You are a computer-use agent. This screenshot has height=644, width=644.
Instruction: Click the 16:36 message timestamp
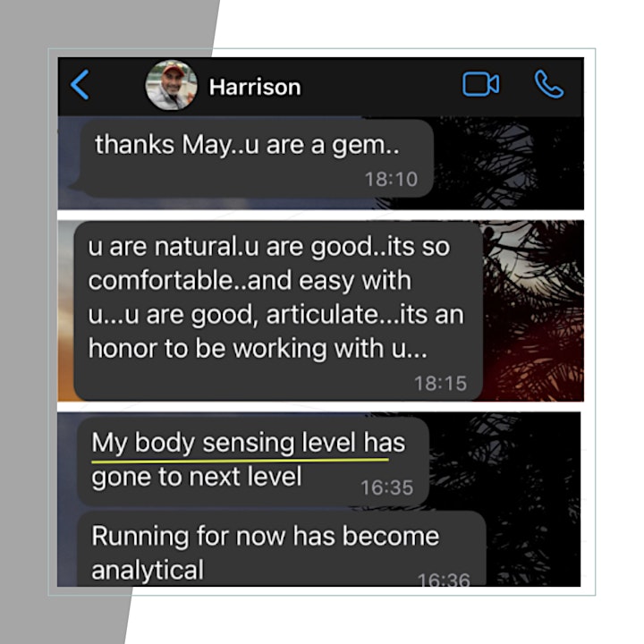(444, 579)
